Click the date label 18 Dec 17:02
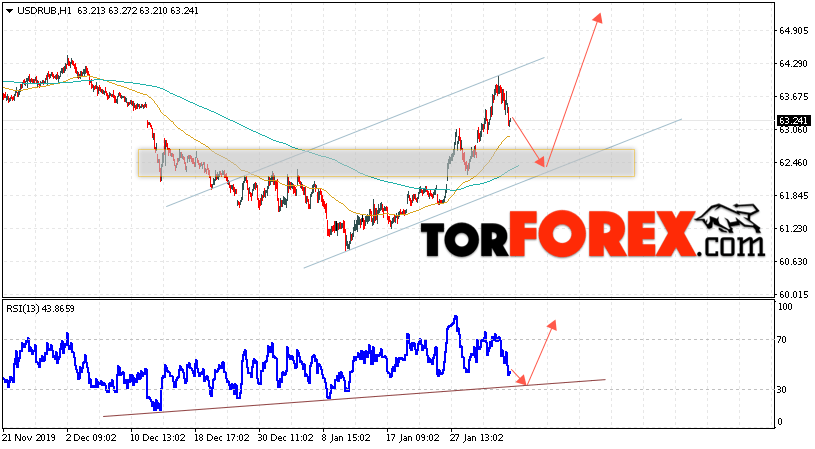Viewport: 815px width, 449px height. (x=222, y=438)
